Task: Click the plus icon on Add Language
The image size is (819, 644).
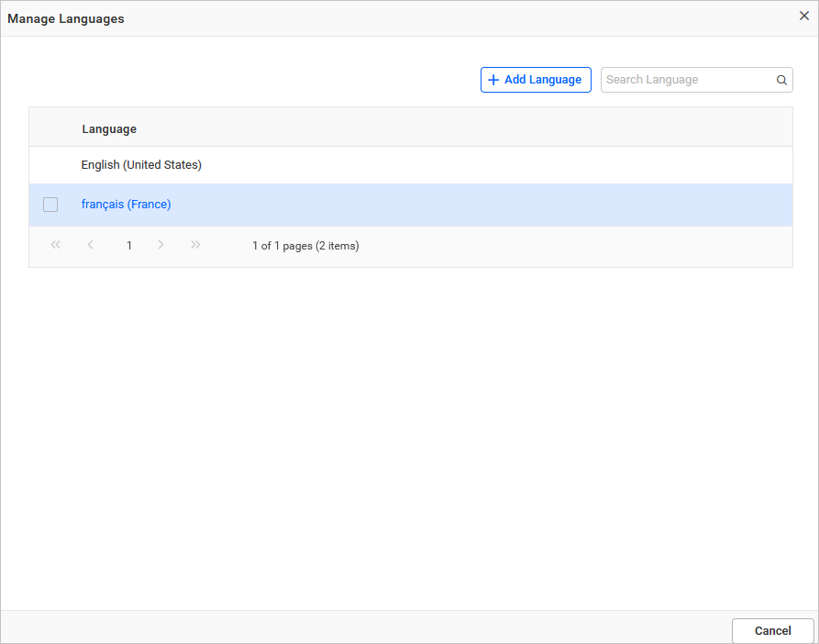Action: tap(493, 80)
